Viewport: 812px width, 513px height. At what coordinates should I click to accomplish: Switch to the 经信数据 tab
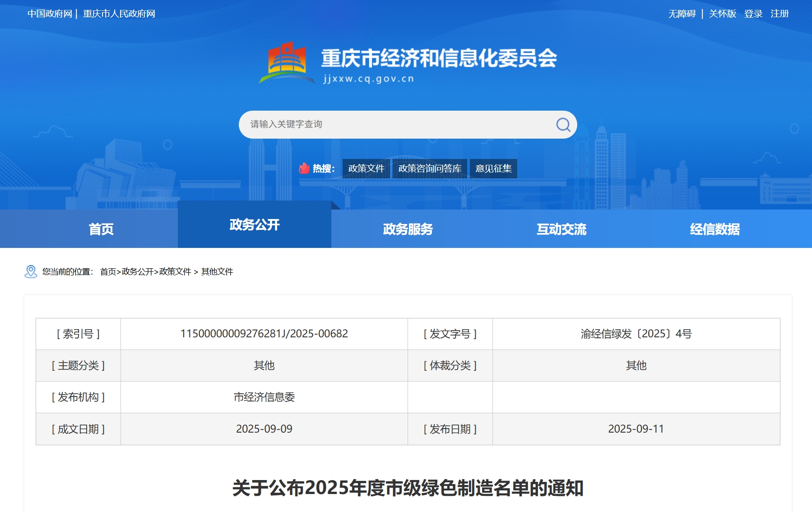tap(715, 229)
